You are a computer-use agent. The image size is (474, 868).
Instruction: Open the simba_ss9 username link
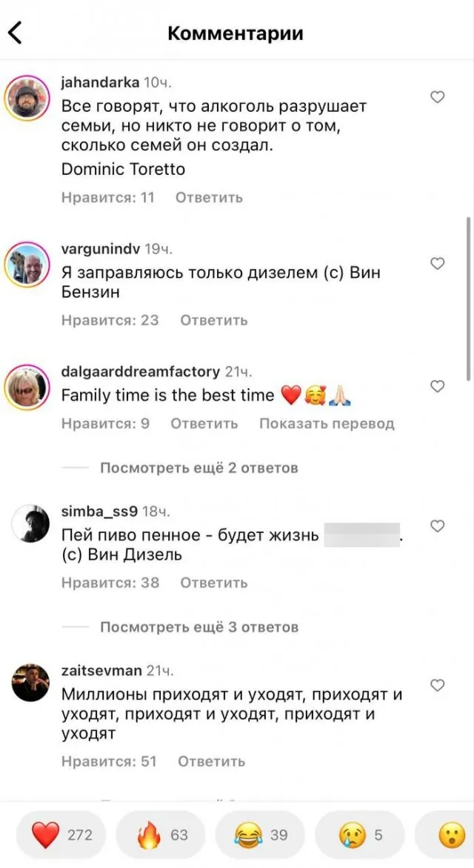pos(100,511)
